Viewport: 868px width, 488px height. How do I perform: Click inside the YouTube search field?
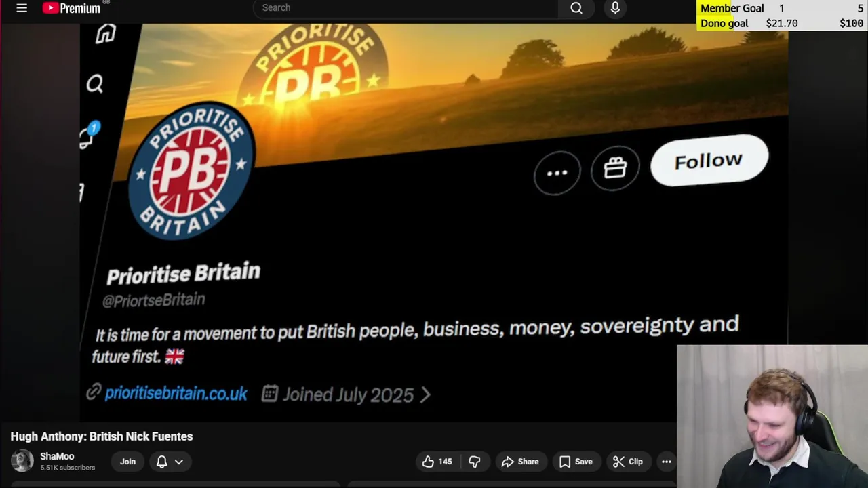(x=406, y=8)
